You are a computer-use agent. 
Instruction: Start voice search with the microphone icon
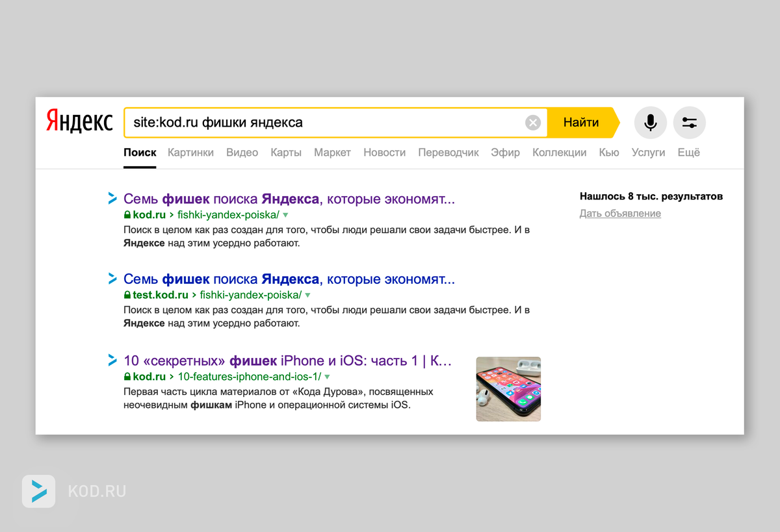(x=650, y=123)
